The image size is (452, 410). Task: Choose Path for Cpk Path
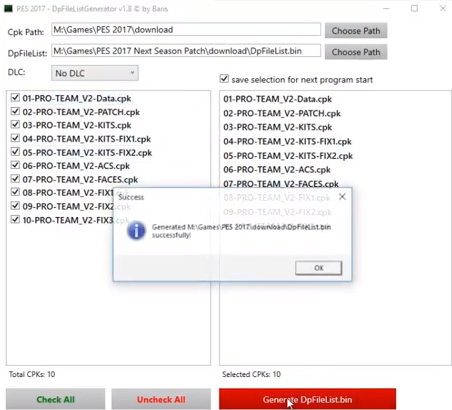click(x=356, y=31)
